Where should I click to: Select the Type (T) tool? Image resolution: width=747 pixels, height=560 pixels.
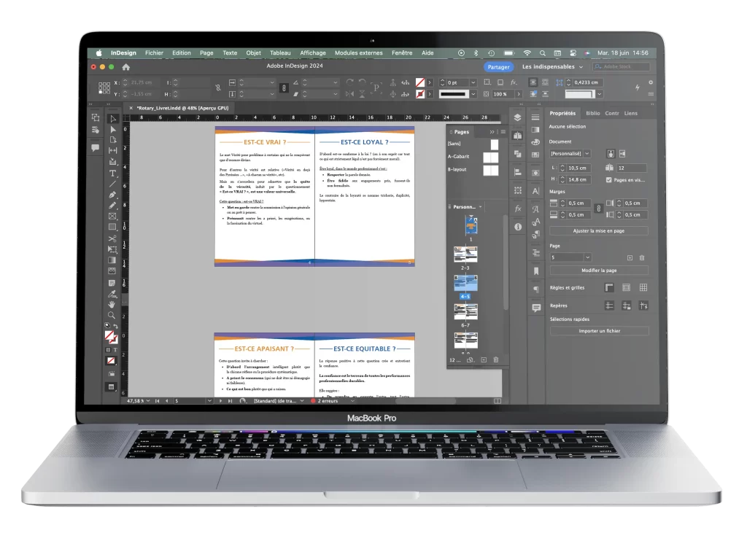112,174
